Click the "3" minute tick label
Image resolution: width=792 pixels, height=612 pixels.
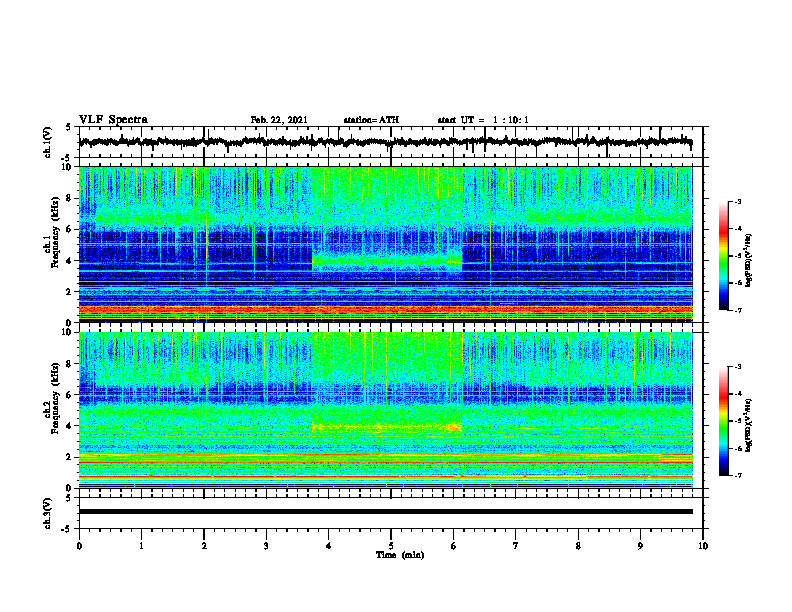point(266,546)
